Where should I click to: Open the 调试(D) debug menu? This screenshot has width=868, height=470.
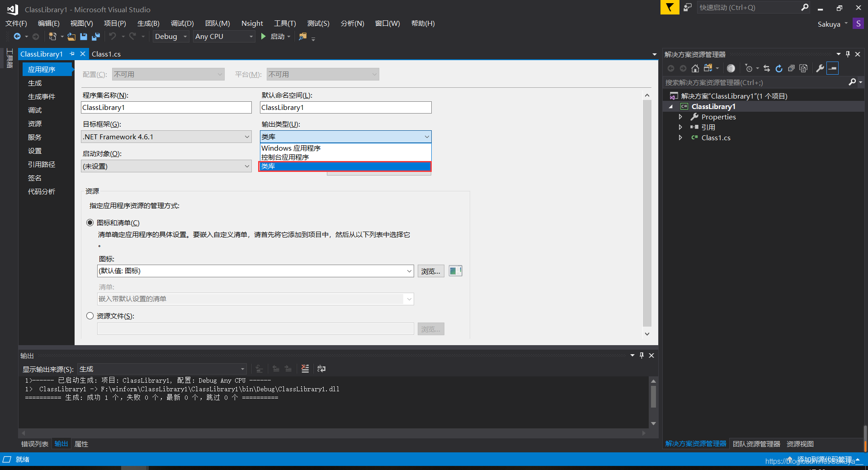pyautogui.click(x=182, y=24)
